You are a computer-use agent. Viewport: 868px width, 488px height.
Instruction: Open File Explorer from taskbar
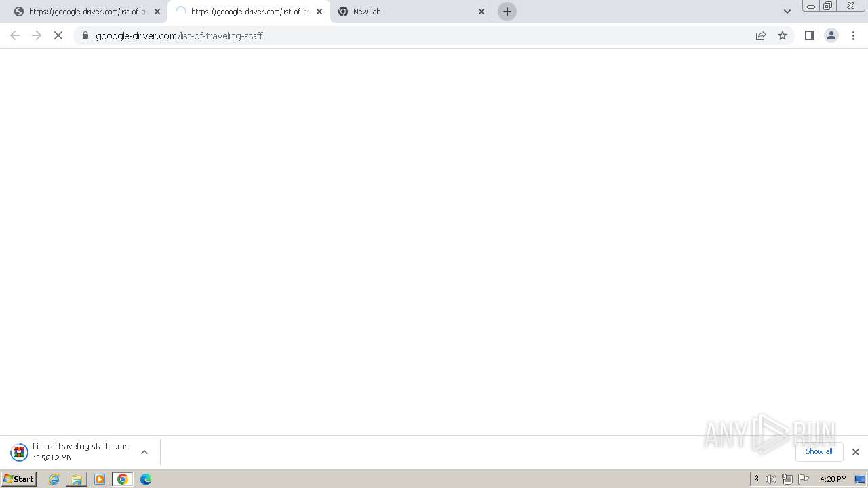77,479
